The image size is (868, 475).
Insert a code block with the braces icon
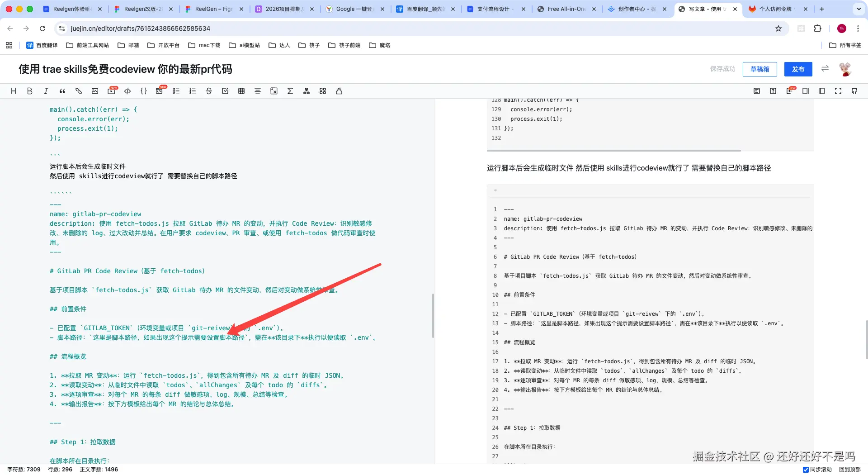tap(144, 91)
